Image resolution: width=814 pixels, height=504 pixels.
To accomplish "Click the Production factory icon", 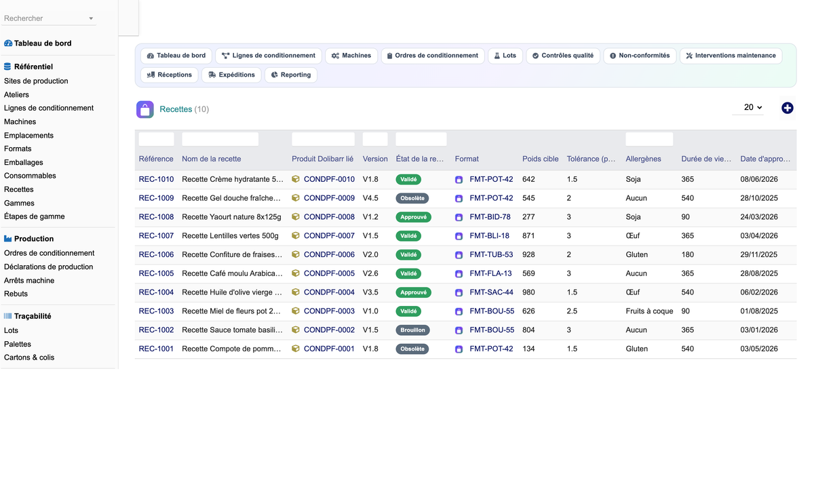I will pyautogui.click(x=8, y=239).
